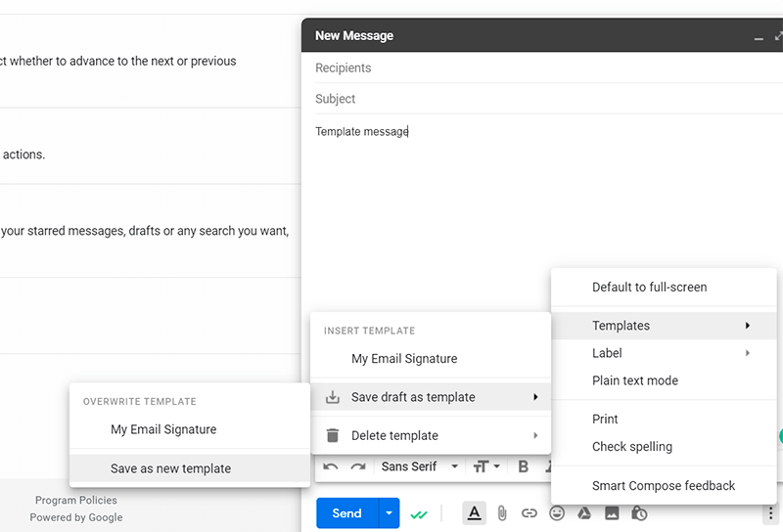
Task: Redo the edit in toolbar
Action: 357,467
